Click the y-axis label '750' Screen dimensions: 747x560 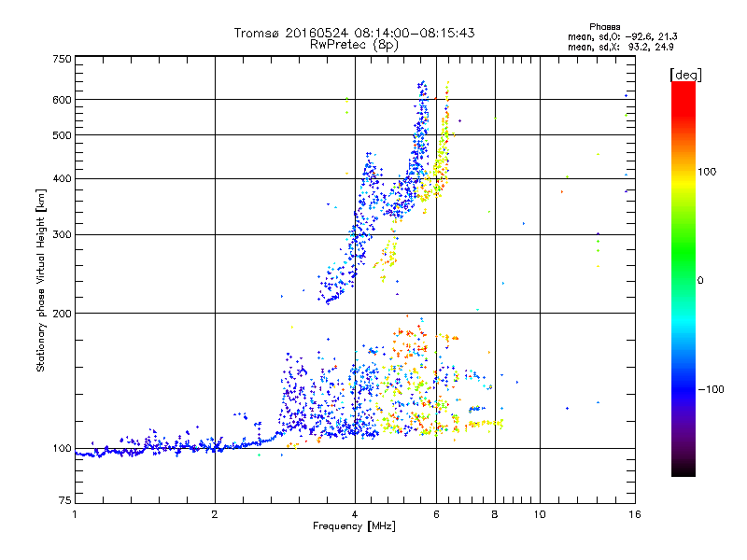click(62, 59)
